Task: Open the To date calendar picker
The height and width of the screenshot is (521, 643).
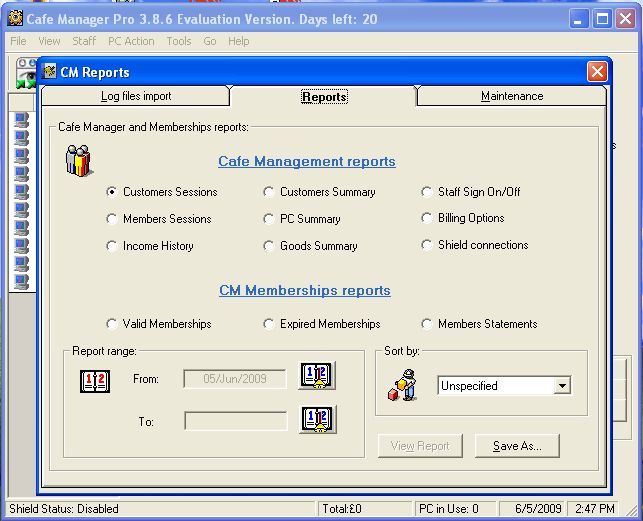Action: 317,419
